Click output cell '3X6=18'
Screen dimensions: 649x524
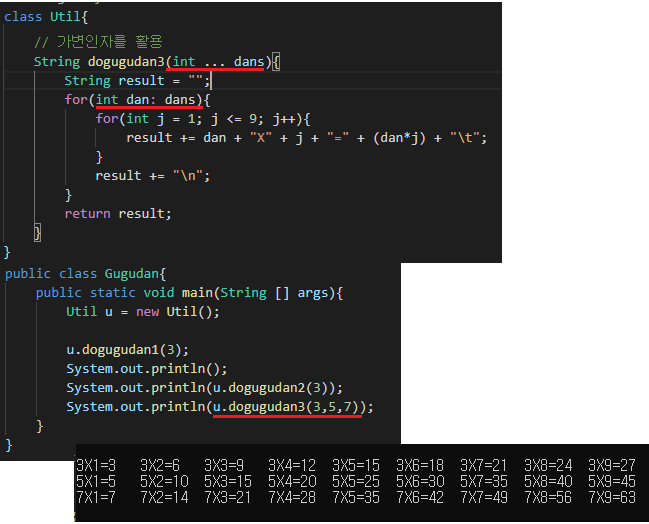click(x=420, y=466)
